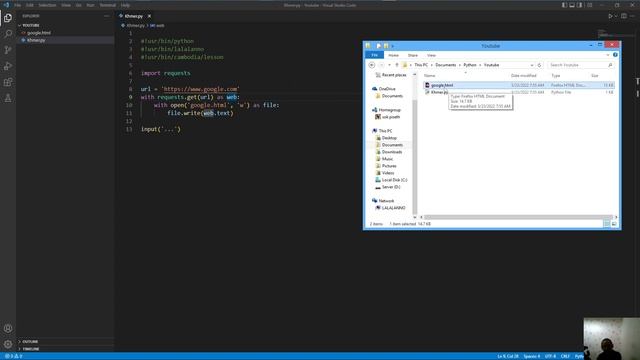The image size is (640, 360).
Task: Expand the File Explorer ribbon chevron
Action: click(608, 55)
